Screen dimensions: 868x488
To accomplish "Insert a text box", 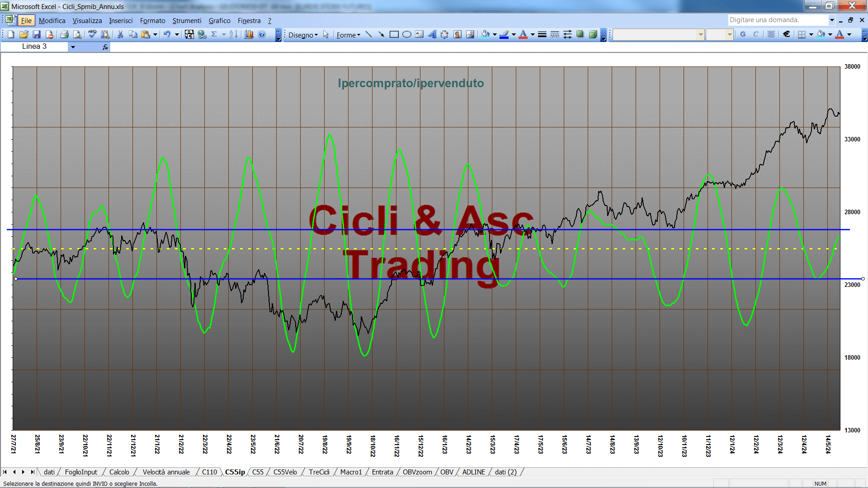I will click(419, 34).
